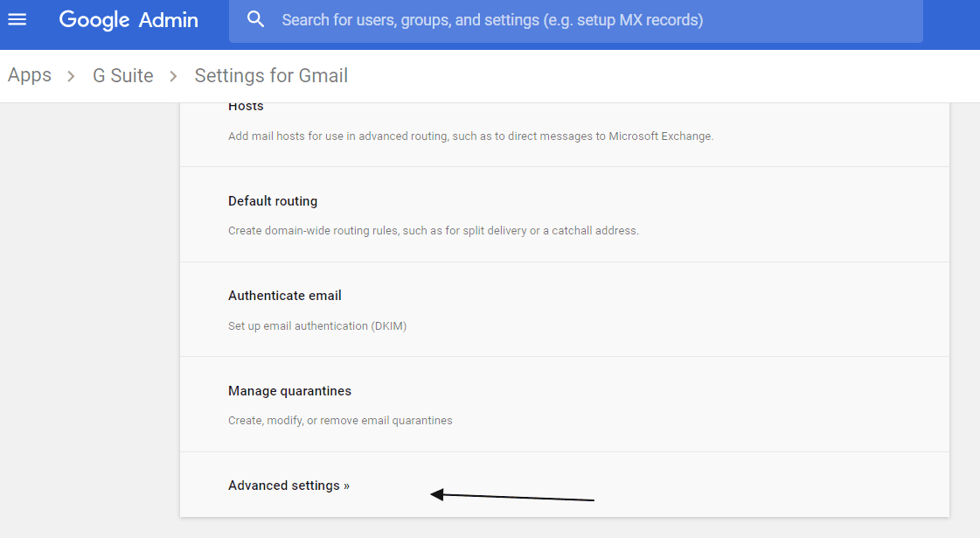This screenshot has width=980, height=538.
Task: Click the domain-wide routing rules description
Action: coord(434,230)
